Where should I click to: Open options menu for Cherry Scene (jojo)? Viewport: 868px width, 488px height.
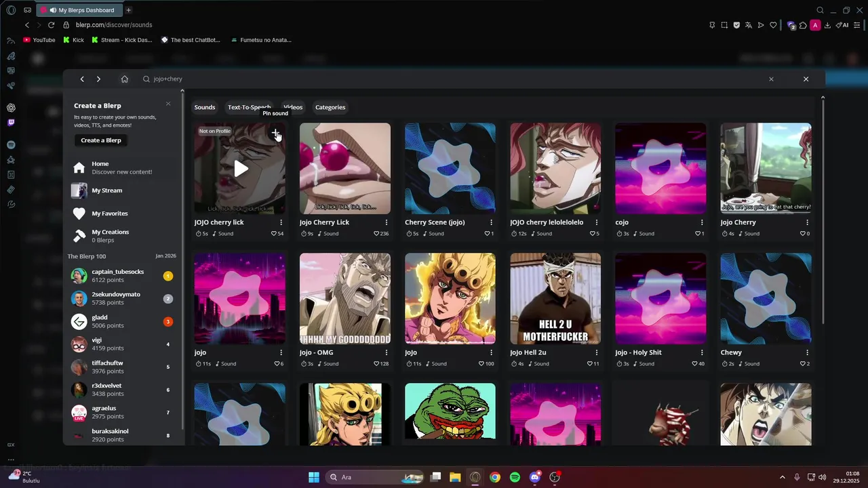point(491,222)
